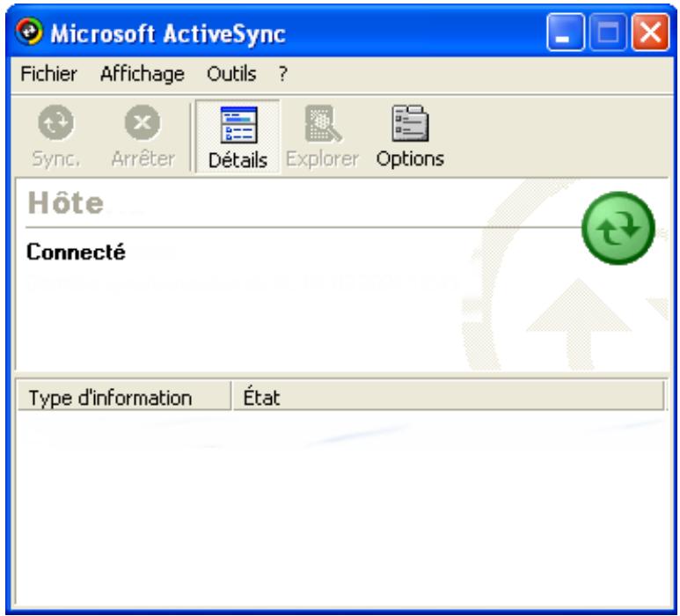The image size is (680, 616).
Task: Click the disabled maximize window button
Action: [608, 32]
